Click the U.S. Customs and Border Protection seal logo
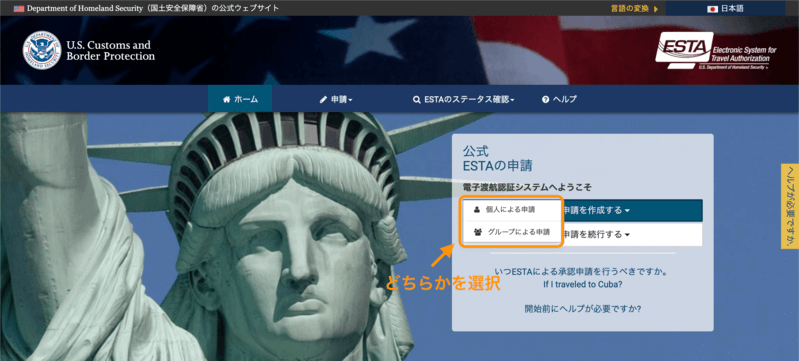 [42, 50]
